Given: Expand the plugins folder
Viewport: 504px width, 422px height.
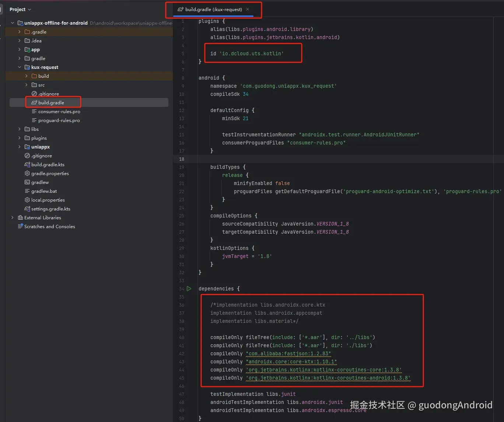Looking at the screenshot, I should pos(19,138).
